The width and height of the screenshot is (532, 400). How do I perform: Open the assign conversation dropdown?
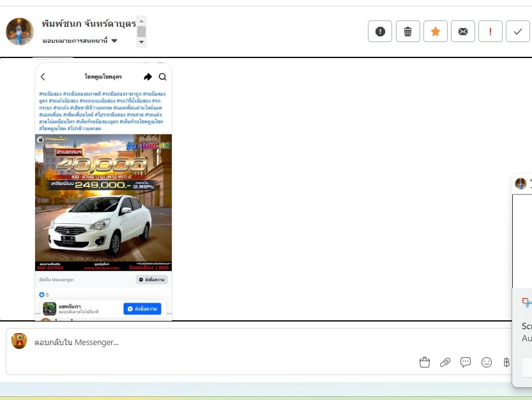(x=80, y=41)
